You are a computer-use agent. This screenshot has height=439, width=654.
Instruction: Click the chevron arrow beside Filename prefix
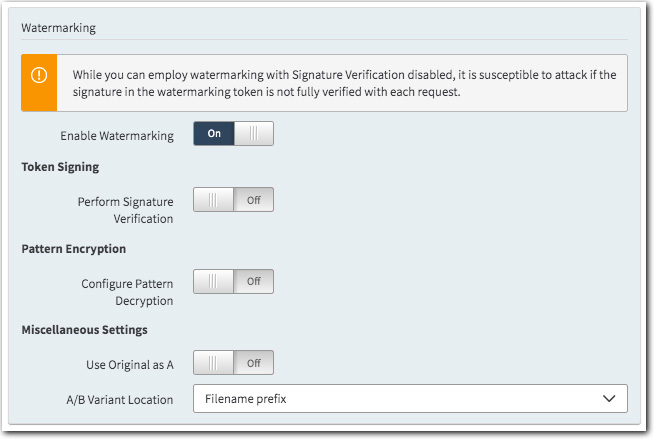tap(609, 399)
